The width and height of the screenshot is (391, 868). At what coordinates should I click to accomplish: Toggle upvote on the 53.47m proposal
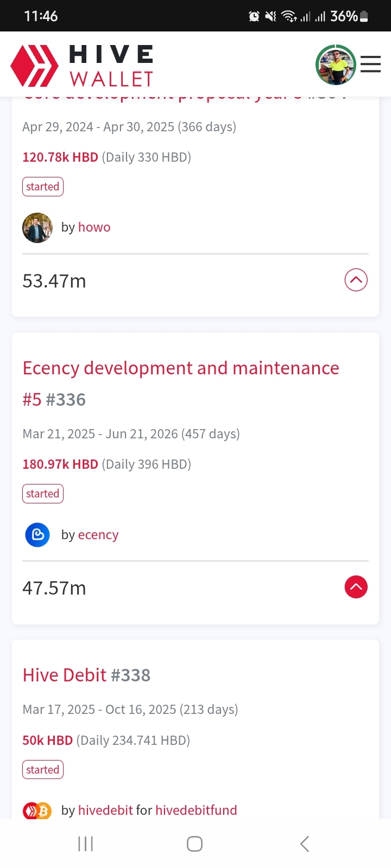pos(356,280)
